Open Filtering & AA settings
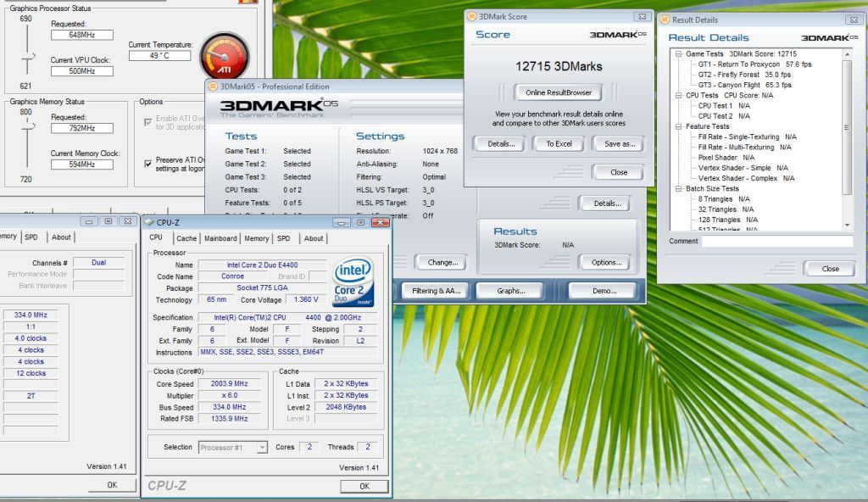Screen dimensions: 868x502 pyautogui.click(x=436, y=290)
